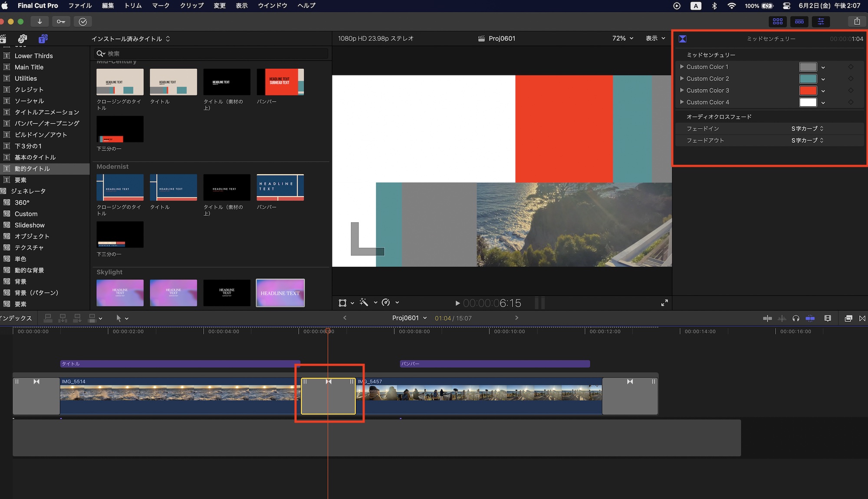
Task: Click the インデックス timeline index button
Action: [x=16, y=318]
